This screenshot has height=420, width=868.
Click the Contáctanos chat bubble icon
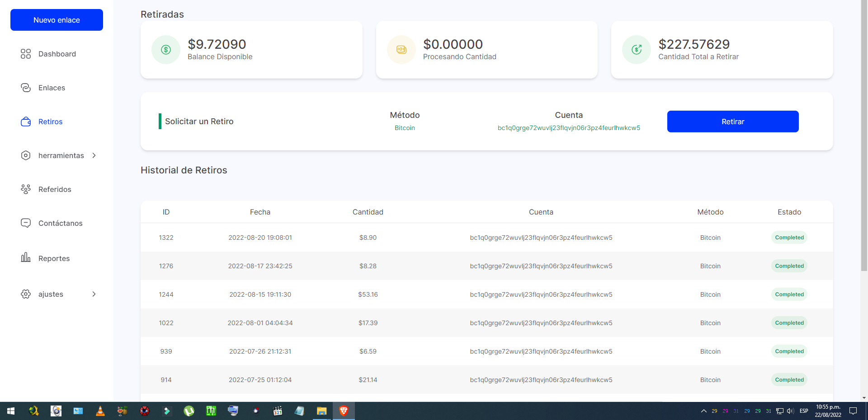pyautogui.click(x=26, y=223)
